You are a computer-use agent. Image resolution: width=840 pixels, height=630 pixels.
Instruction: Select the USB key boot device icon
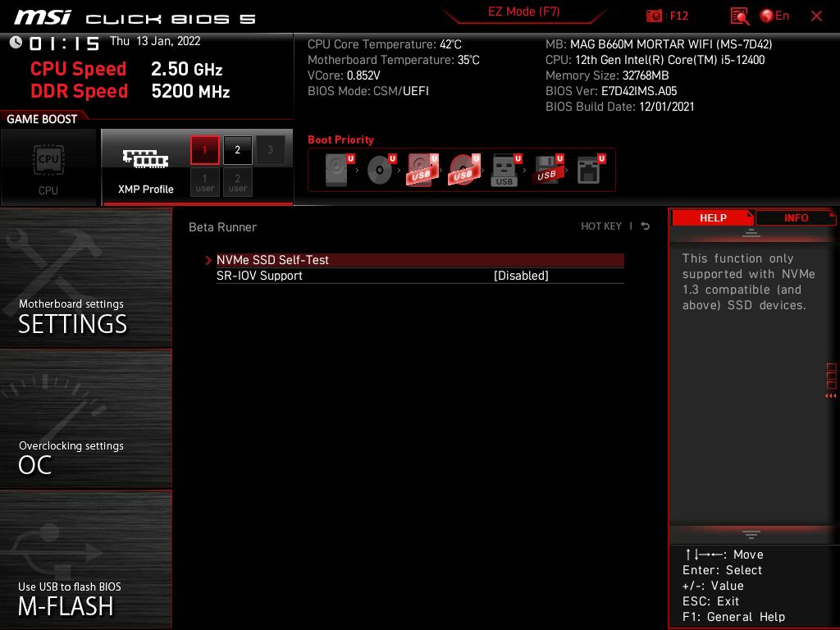[x=504, y=171]
